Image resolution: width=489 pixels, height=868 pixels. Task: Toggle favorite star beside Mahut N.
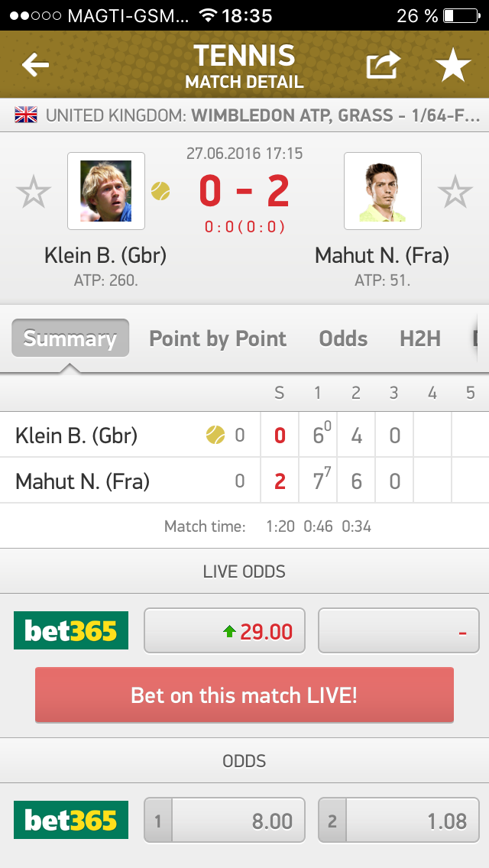click(x=455, y=192)
